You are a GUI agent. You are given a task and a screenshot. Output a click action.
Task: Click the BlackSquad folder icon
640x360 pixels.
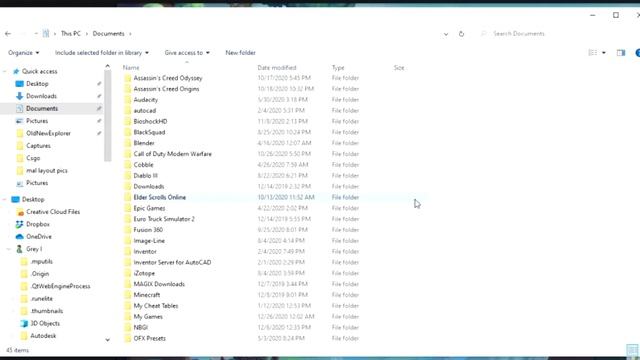(128, 132)
